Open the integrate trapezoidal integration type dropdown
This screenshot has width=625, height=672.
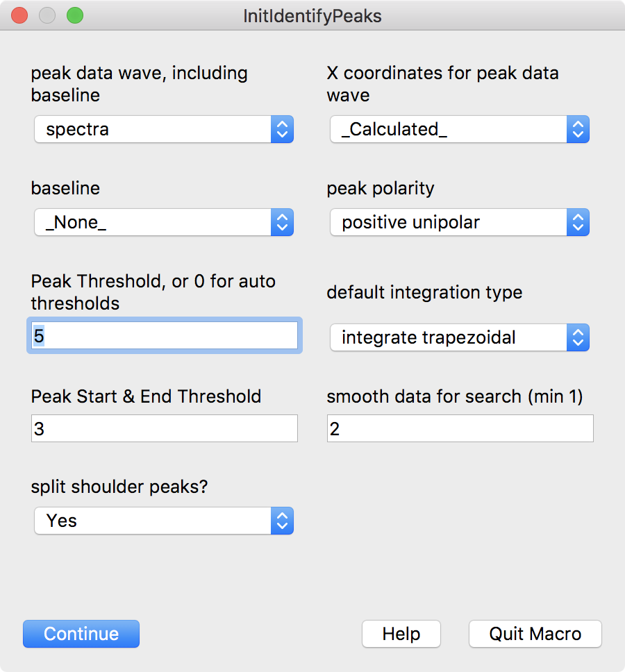click(x=460, y=337)
